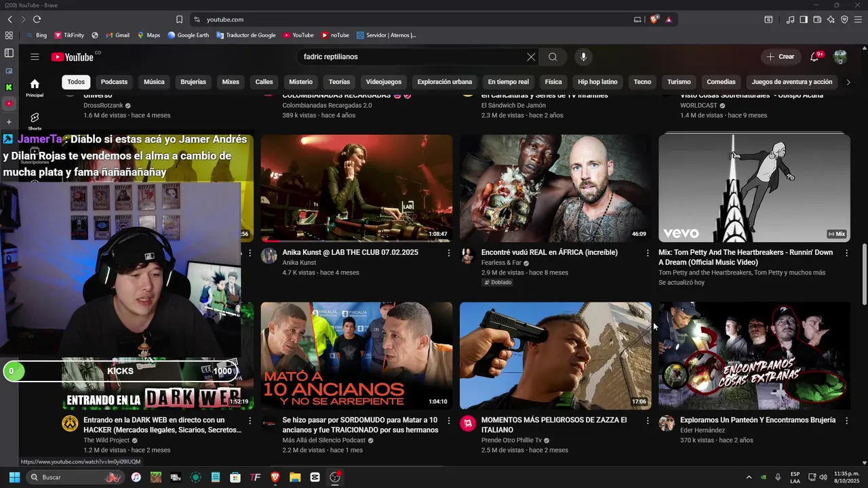The height and width of the screenshot is (488, 868).
Task: Open the Brave VPN shield icon
Action: point(844,20)
